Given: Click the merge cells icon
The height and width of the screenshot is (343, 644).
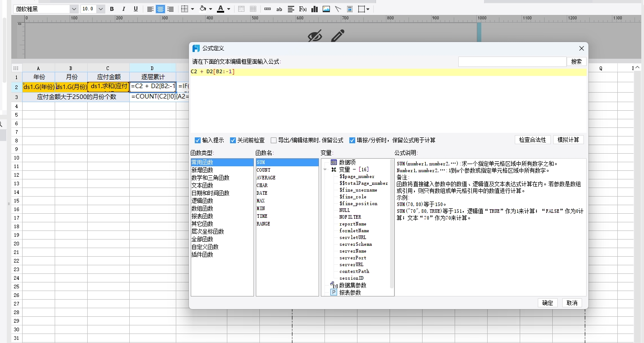Looking at the screenshot, I should click(241, 9).
